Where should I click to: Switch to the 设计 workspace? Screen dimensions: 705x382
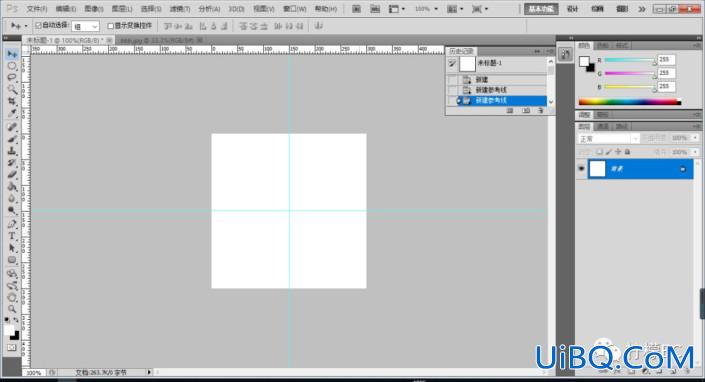pyautogui.click(x=572, y=9)
